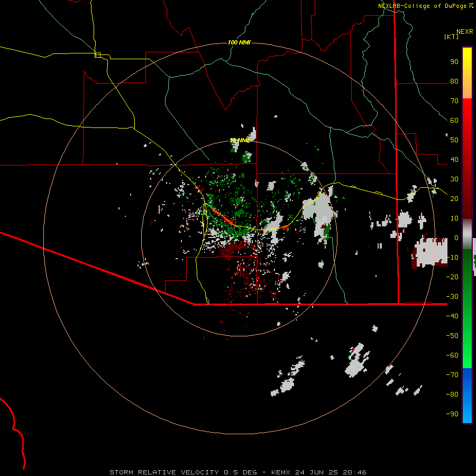This screenshot has height=476, width=476.
Task: Click the 90 value on the velocity scale
Action: click(454, 62)
